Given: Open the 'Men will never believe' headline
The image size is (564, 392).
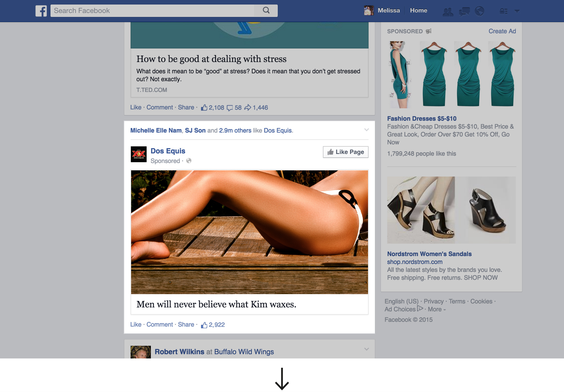Looking at the screenshot, I should (x=216, y=304).
